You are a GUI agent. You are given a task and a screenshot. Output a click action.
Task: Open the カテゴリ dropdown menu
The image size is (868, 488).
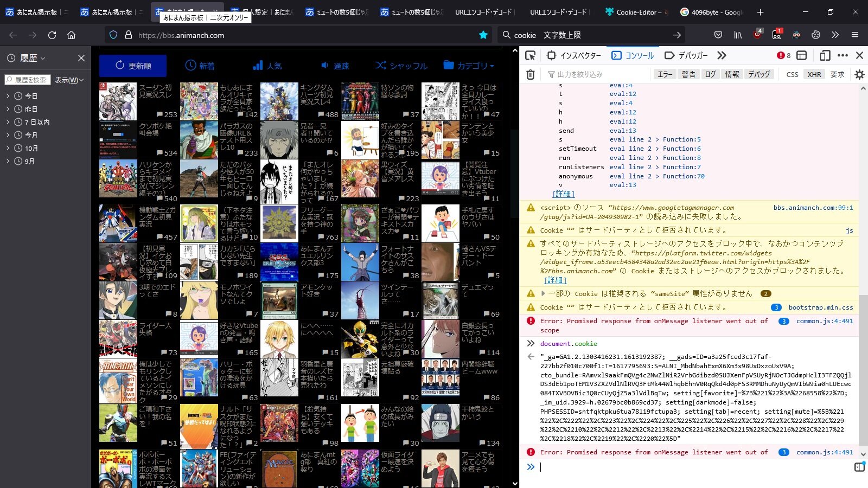tap(469, 66)
